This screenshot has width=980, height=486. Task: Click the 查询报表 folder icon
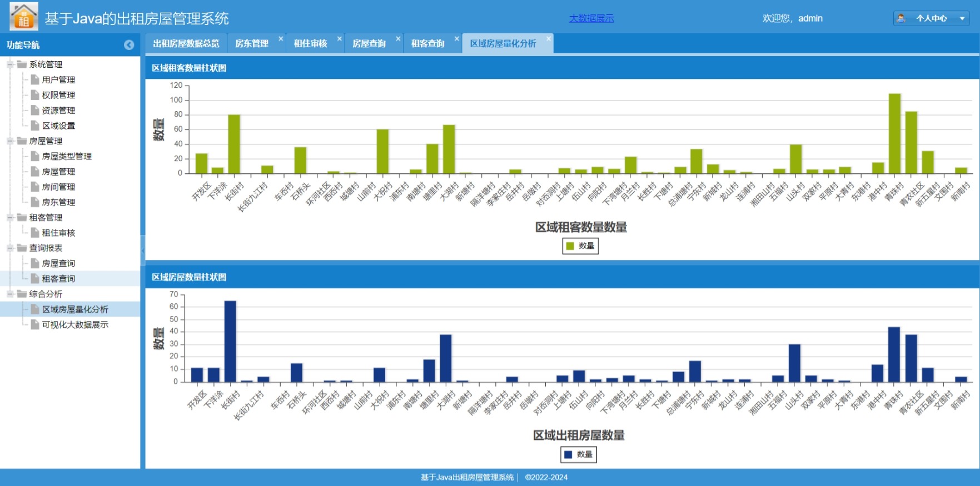click(22, 248)
